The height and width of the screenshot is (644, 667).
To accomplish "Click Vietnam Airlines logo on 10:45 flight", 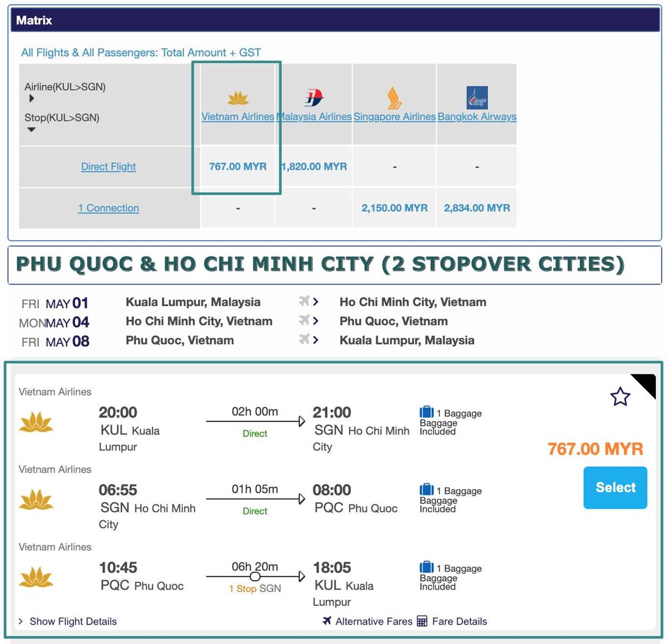I will (x=36, y=578).
